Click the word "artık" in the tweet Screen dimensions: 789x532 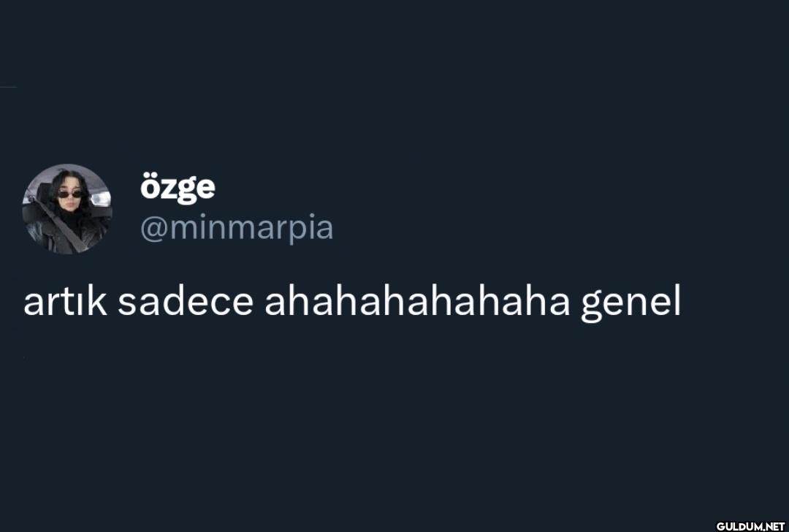coord(65,303)
